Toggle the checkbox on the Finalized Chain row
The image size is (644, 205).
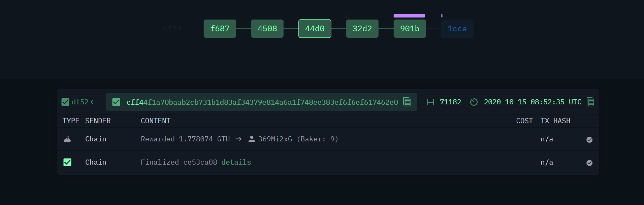tap(67, 162)
